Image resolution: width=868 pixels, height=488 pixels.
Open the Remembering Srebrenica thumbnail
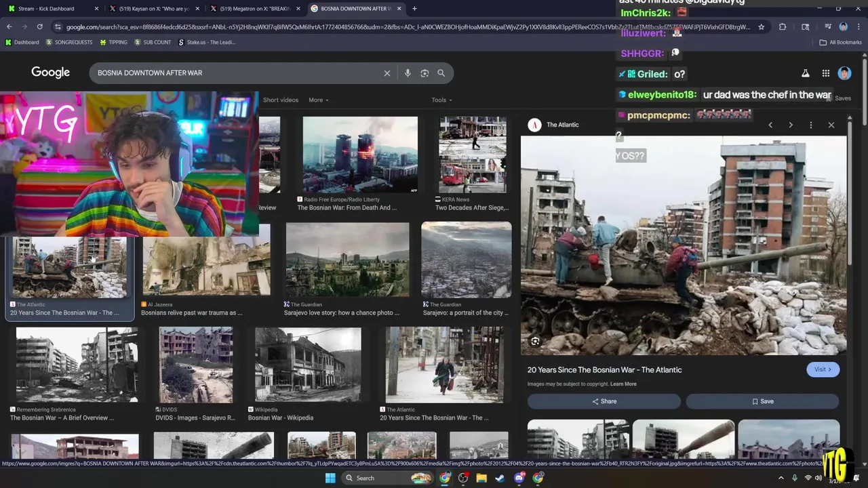click(x=77, y=365)
